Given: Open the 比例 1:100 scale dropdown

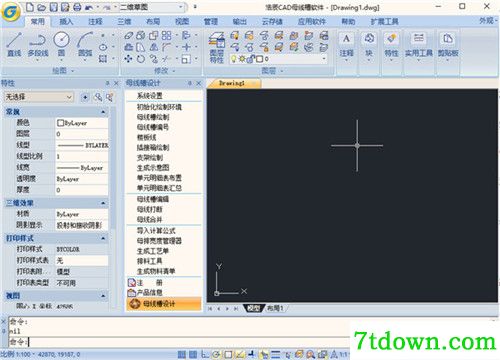Looking at the screenshot, I should coord(17,354).
